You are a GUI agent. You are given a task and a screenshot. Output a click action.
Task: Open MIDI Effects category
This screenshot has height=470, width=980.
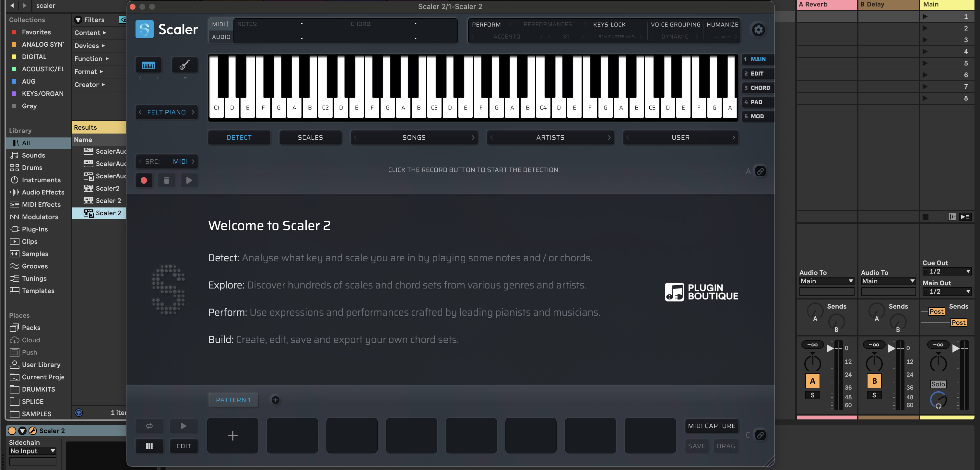[x=41, y=205]
